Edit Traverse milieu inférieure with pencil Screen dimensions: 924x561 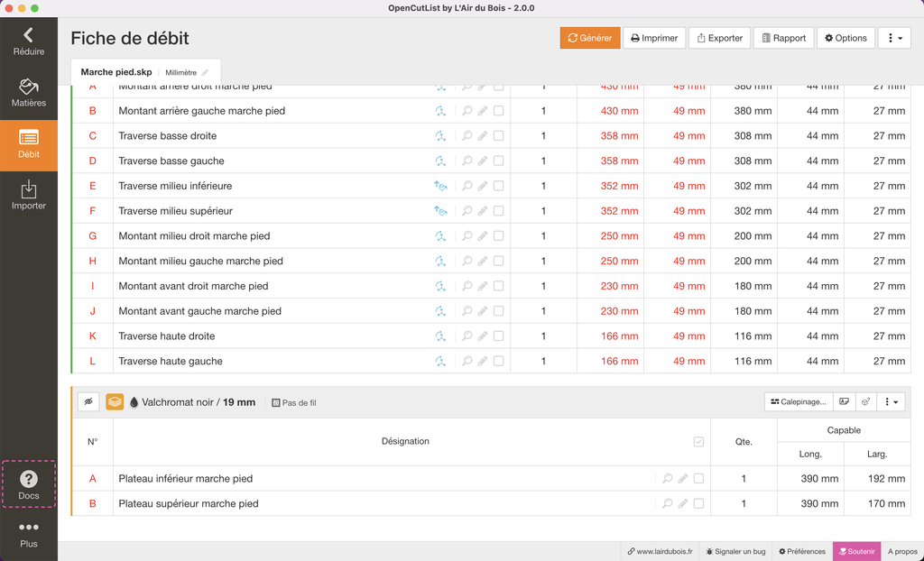(483, 186)
